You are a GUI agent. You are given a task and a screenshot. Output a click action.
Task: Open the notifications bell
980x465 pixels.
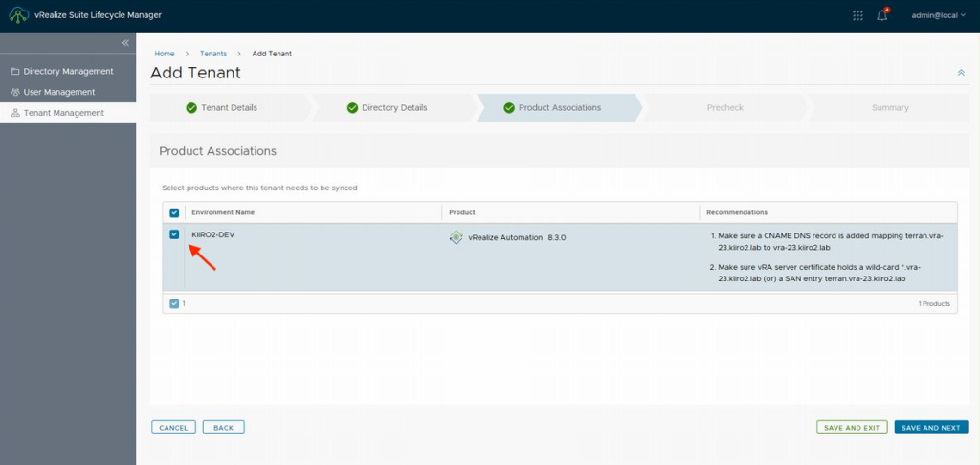[x=882, y=15]
